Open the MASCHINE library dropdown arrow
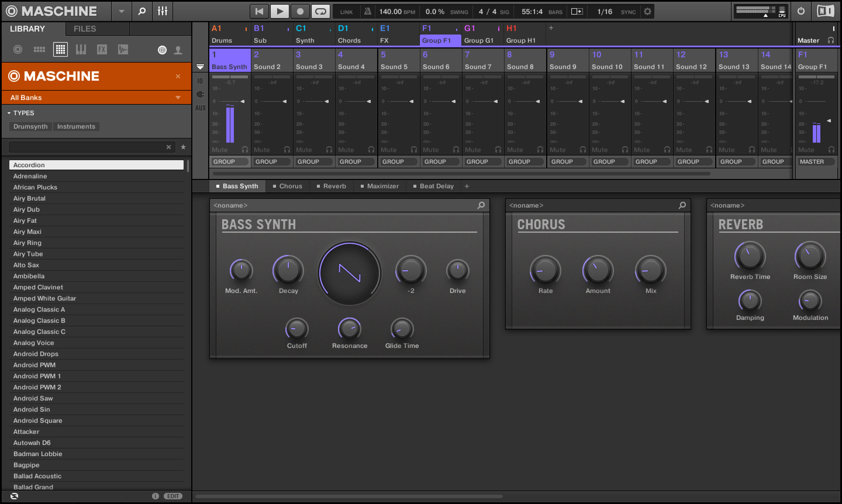Screen dimensions: 842x504 (121, 11)
